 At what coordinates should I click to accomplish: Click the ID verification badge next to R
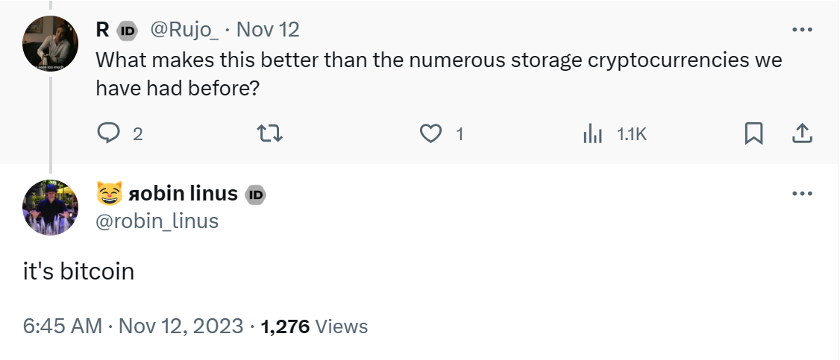128,31
